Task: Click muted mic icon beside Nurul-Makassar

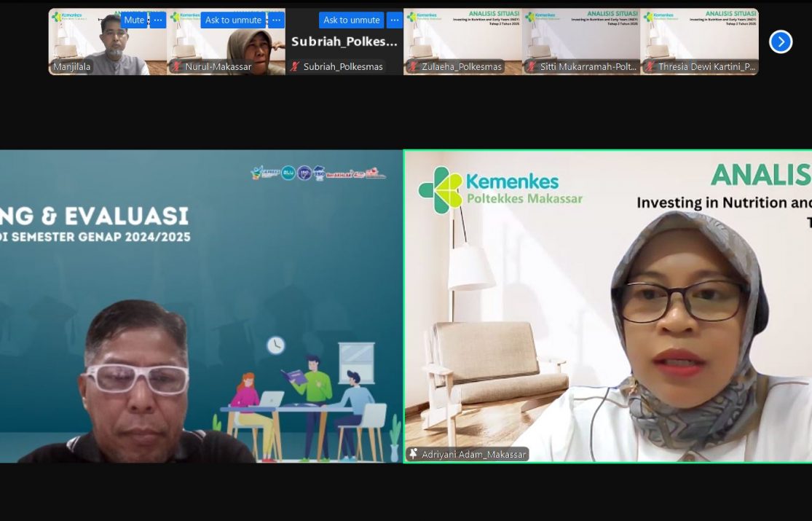Action: point(176,66)
